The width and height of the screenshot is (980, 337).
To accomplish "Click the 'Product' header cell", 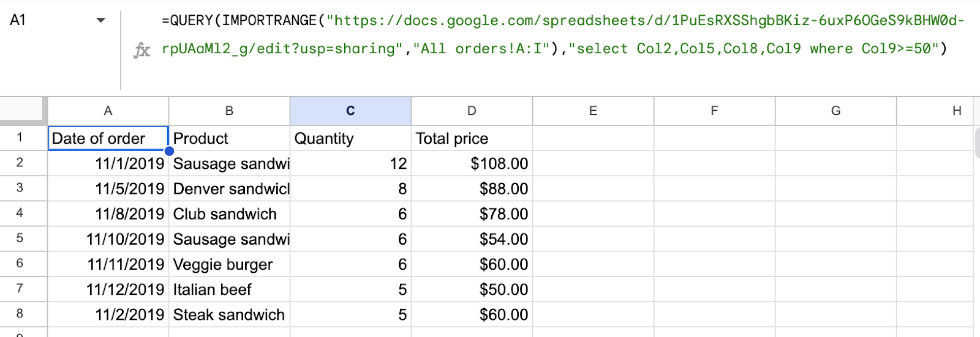I will (229, 138).
